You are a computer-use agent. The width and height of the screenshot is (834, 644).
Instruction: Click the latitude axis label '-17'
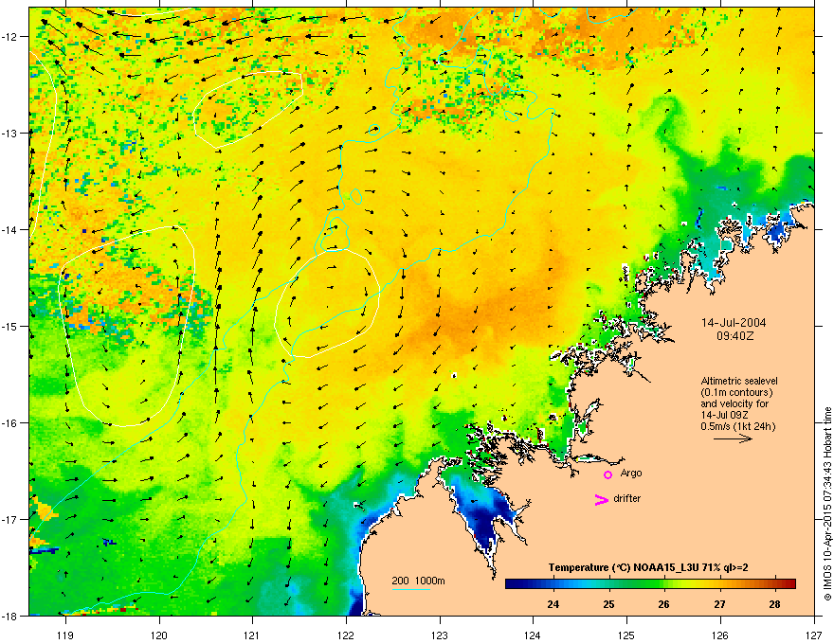click(x=9, y=519)
